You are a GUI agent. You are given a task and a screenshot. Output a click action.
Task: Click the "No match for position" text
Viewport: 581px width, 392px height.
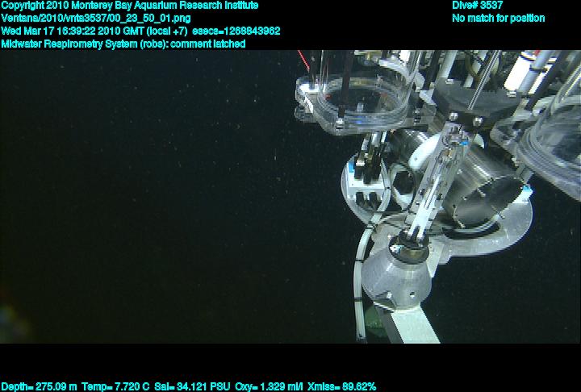[x=499, y=19]
